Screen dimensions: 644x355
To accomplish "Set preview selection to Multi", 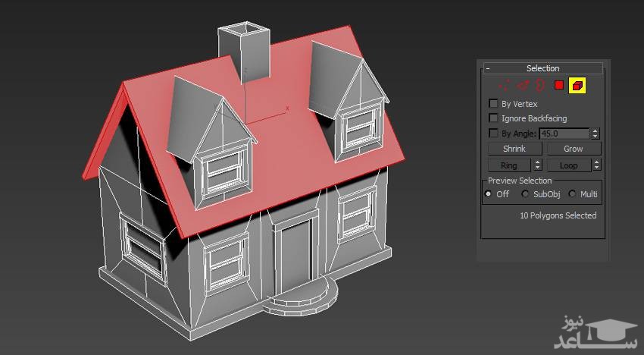I will pyautogui.click(x=572, y=194).
